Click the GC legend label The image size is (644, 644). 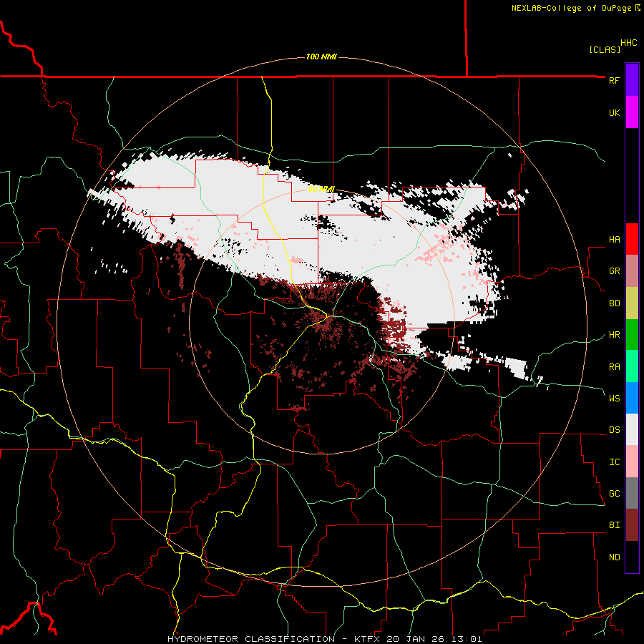[615, 493]
